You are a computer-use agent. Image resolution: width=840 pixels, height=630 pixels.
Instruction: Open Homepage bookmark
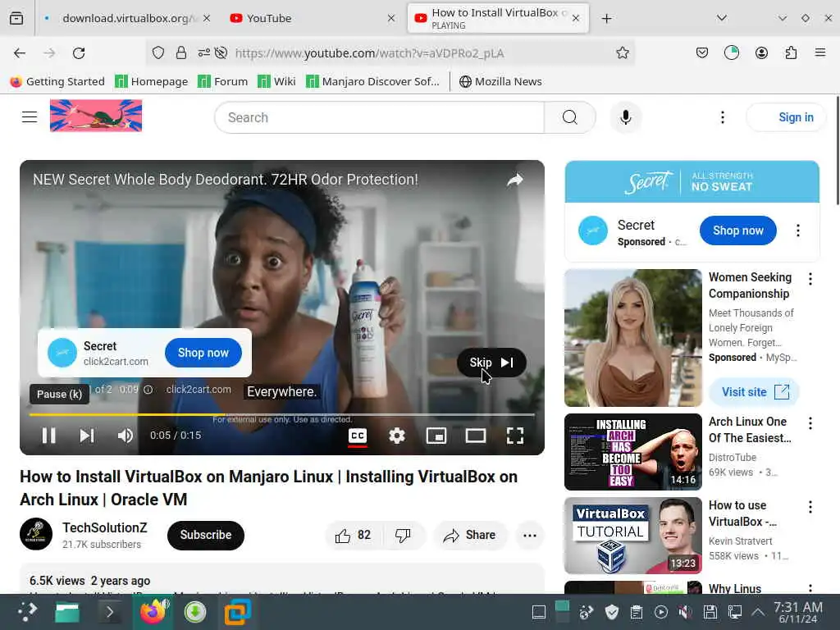click(152, 81)
